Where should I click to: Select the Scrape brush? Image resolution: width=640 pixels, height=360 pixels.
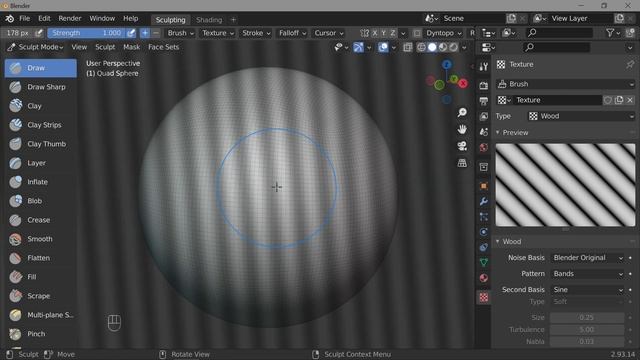point(40,296)
